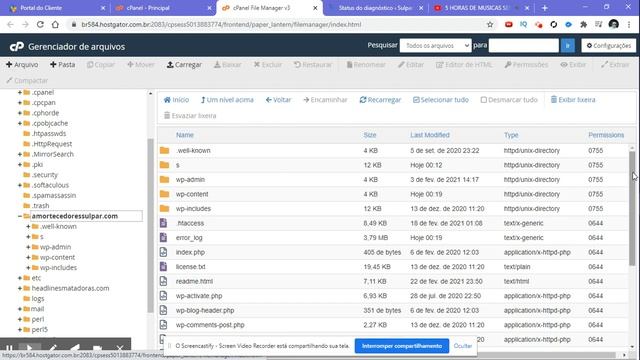This screenshot has width=640, height=360.
Task: Click the Carregar upload button
Action: click(184, 64)
